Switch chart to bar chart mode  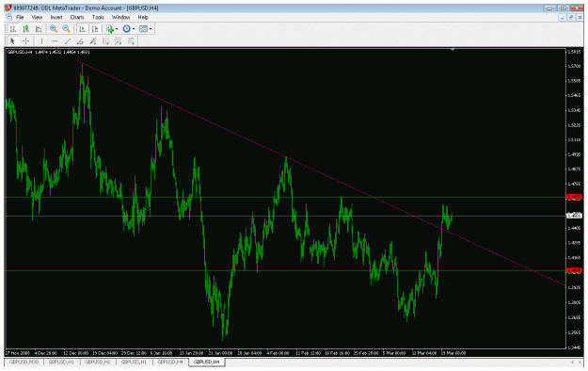[x=13, y=29]
